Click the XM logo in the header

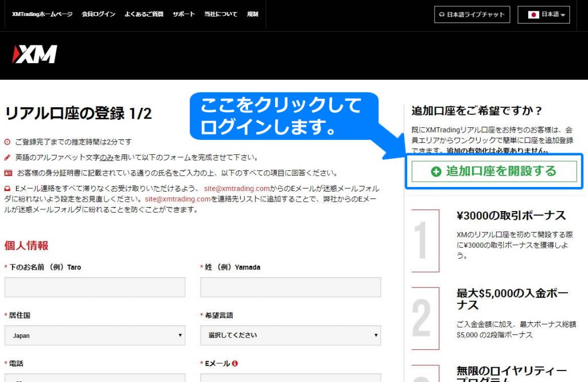pyautogui.click(x=34, y=54)
